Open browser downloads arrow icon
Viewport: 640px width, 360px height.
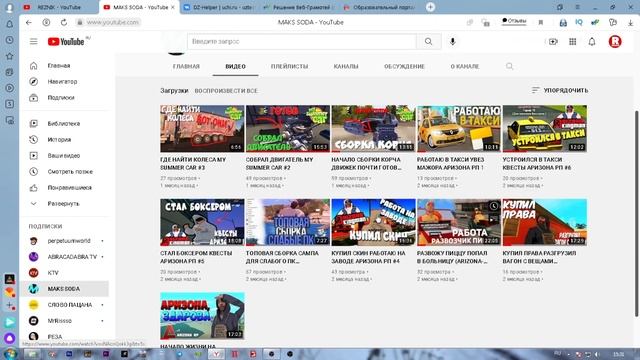click(x=630, y=23)
